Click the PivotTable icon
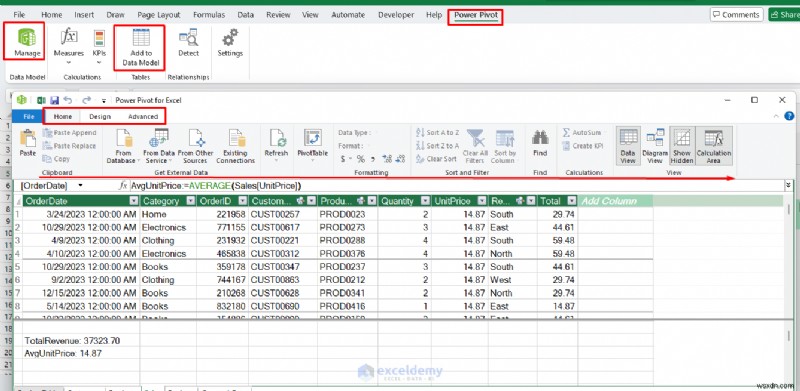Image resolution: width=800 pixels, height=391 pixels. [313, 138]
